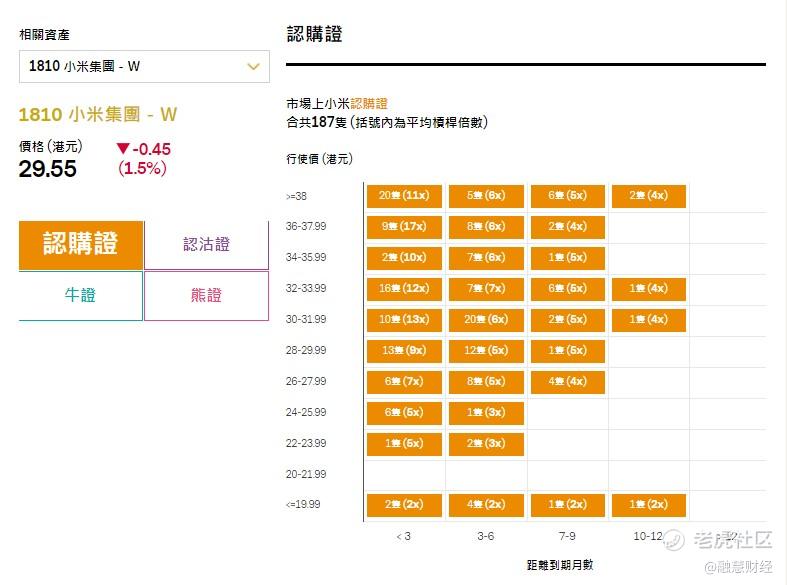This screenshot has height=585, width=787.
Task: Open the 1810 小米集團 - W asset dropdown
Action: pyautogui.click(x=144, y=66)
